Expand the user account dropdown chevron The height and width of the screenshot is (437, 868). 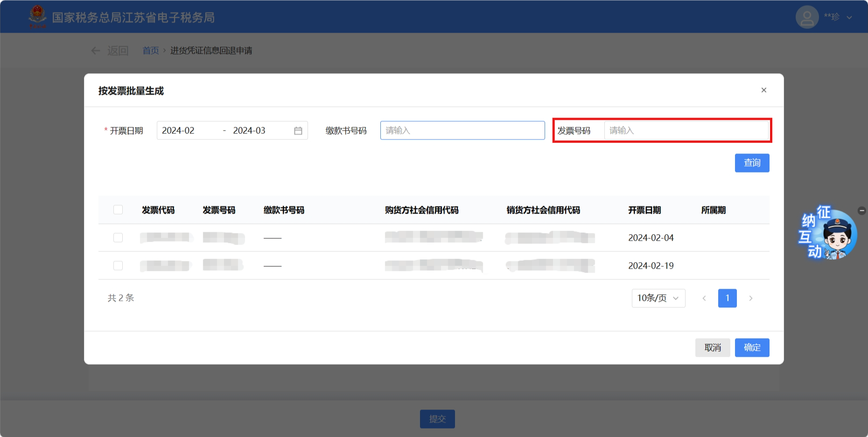tap(849, 18)
